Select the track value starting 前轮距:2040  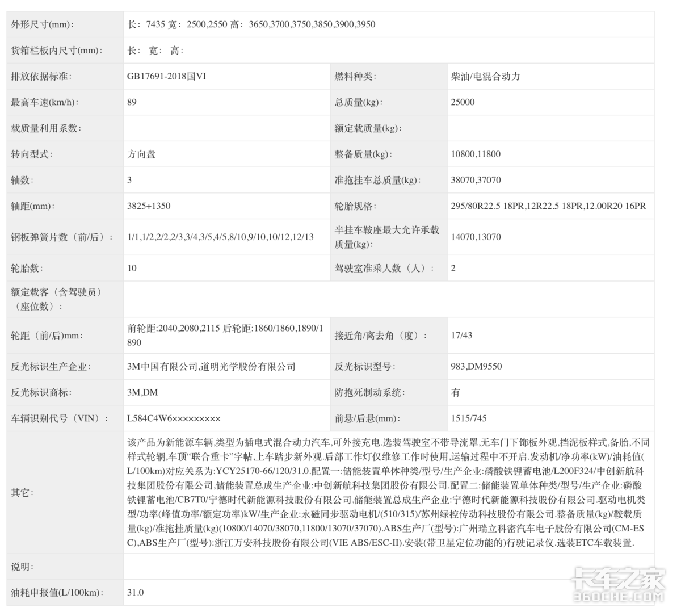tap(225, 335)
